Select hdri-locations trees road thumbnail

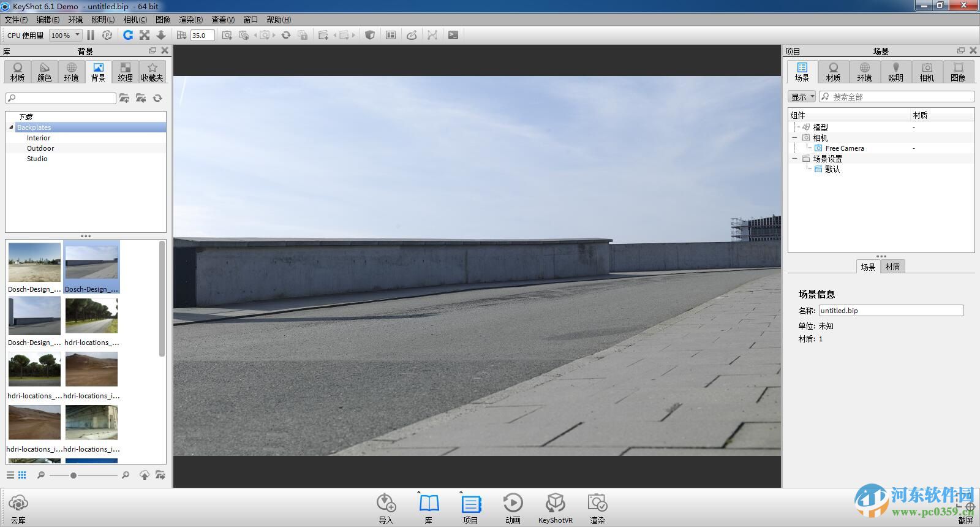point(91,316)
